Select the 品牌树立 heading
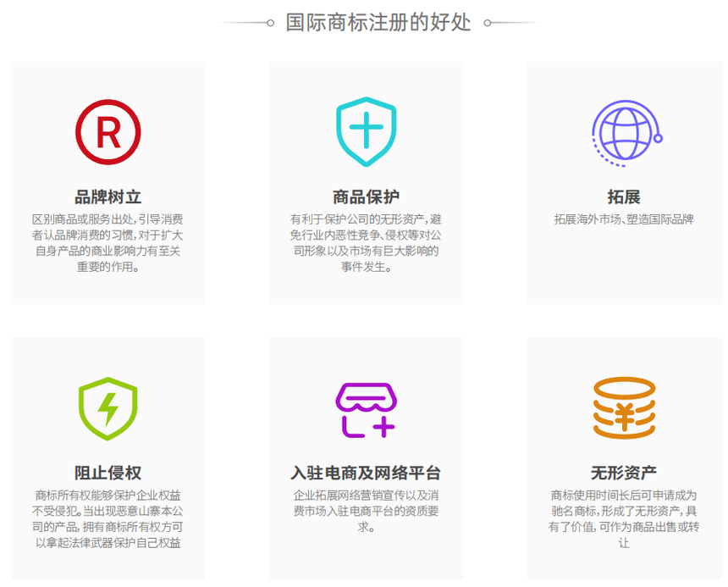The width and height of the screenshot is (728, 587). [108, 197]
